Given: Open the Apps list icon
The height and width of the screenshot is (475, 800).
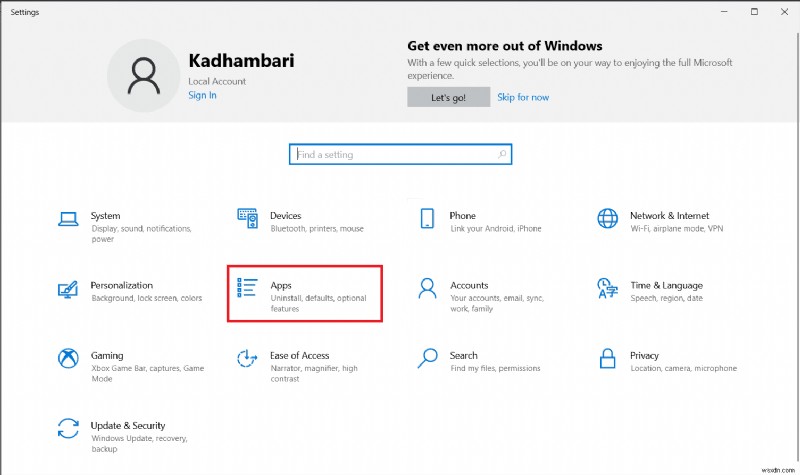Looking at the screenshot, I should tap(247, 289).
